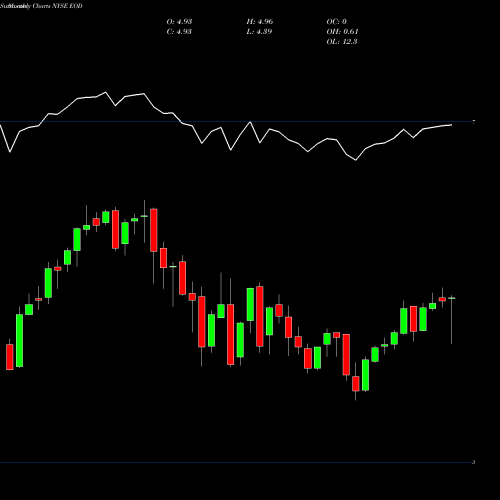Select the open value 'O: 4.93'
This screenshot has height=500, width=500.
(x=179, y=21)
